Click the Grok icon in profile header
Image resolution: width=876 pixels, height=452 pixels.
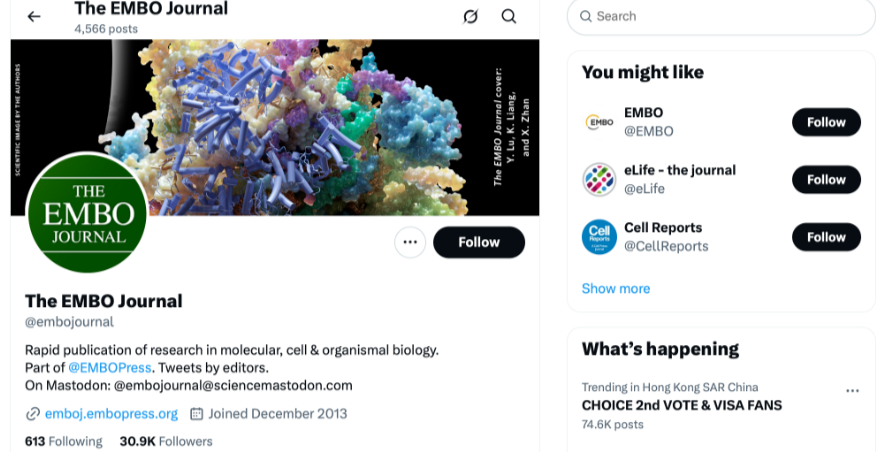471,16
